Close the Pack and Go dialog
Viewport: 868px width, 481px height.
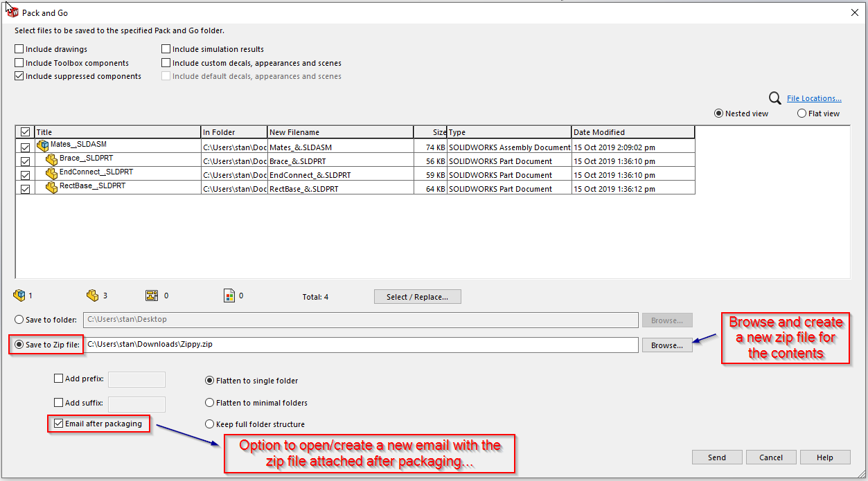click(x=853, y=12)
